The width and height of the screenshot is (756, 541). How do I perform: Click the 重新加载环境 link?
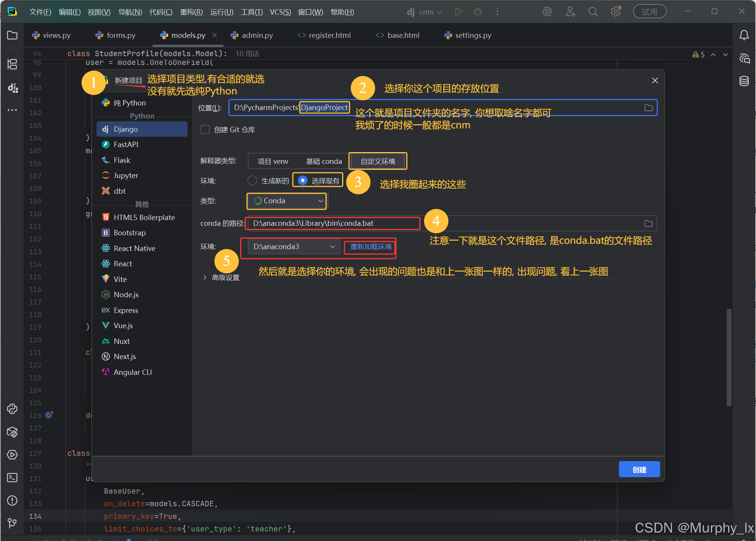(x=371, y=247)
